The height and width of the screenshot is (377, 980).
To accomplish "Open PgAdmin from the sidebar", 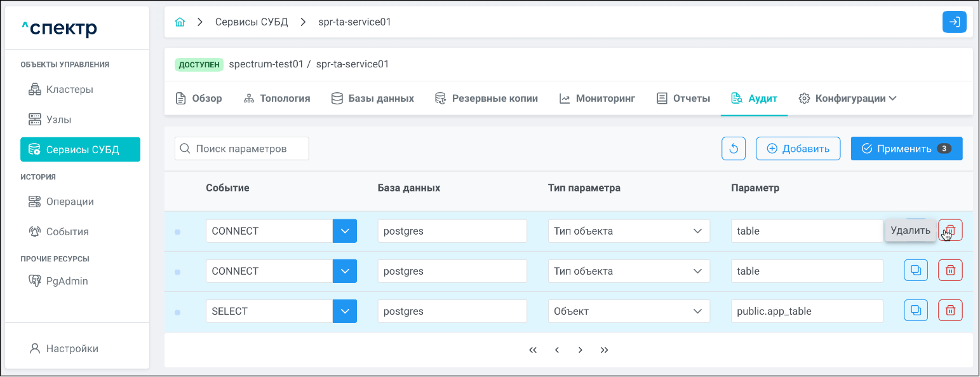I will coord(67,281).
